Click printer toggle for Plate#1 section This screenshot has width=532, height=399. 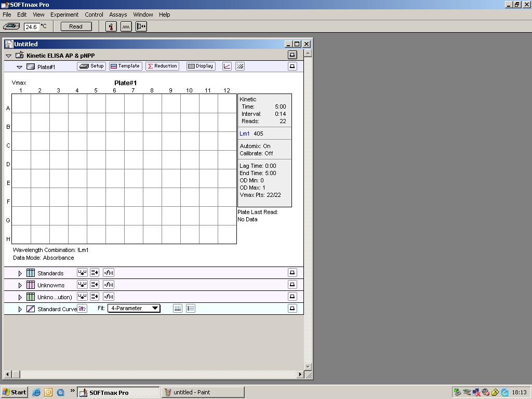[292, 66]
